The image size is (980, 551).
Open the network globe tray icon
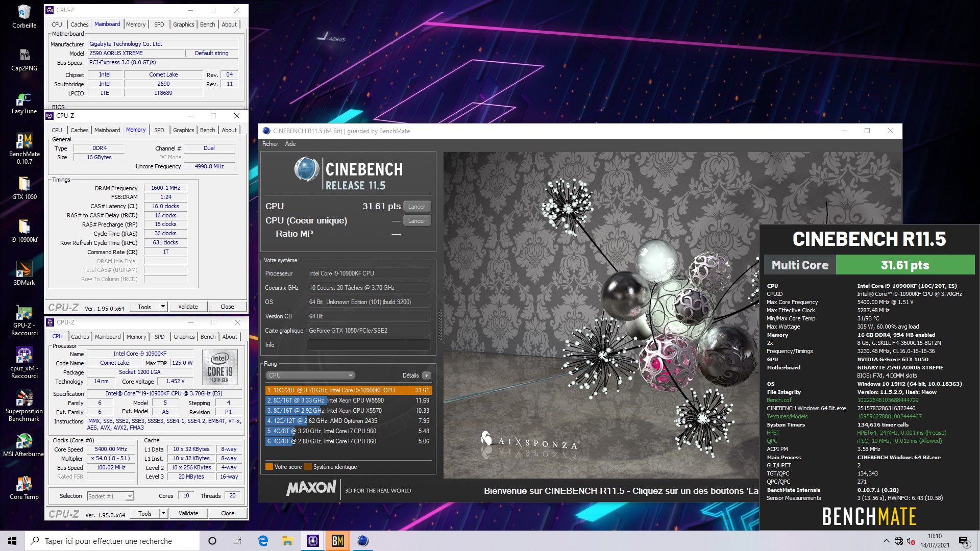tap(899, 541)
